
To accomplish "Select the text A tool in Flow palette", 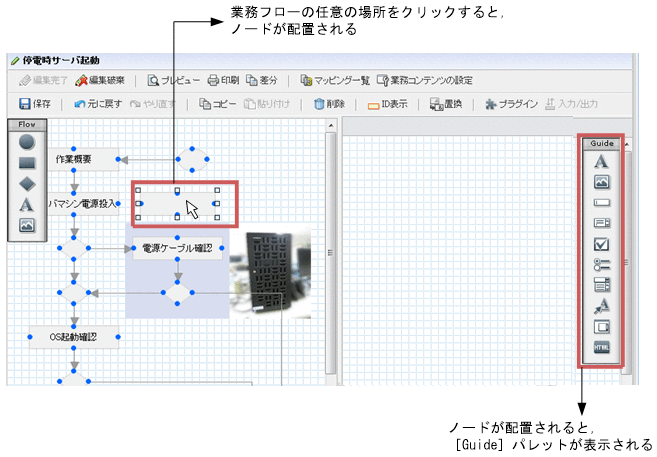I will click(26, 204).
